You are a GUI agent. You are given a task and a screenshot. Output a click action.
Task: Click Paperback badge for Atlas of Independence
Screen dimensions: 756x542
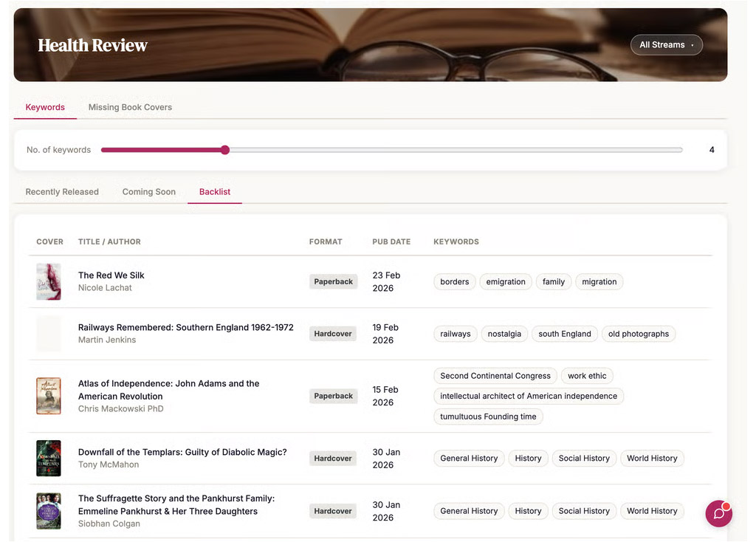pos(333,396)
